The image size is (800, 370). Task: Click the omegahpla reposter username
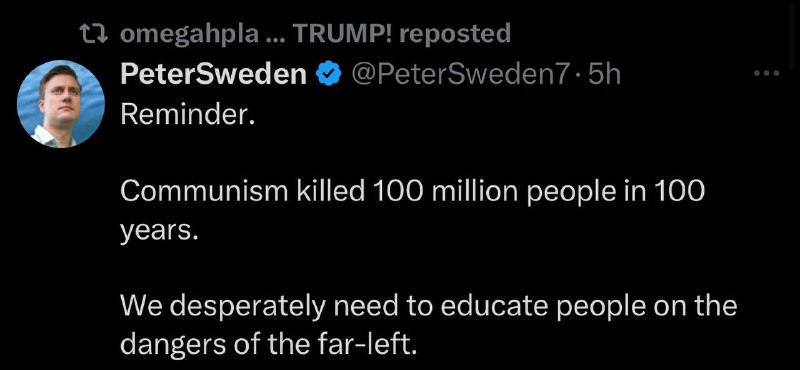pos(189,34)
